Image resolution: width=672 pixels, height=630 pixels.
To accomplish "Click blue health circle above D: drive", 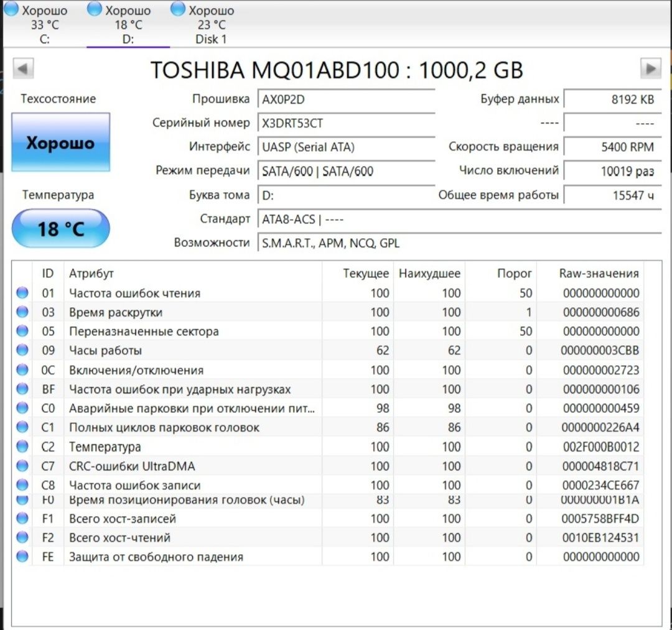I will coord(95,9).
